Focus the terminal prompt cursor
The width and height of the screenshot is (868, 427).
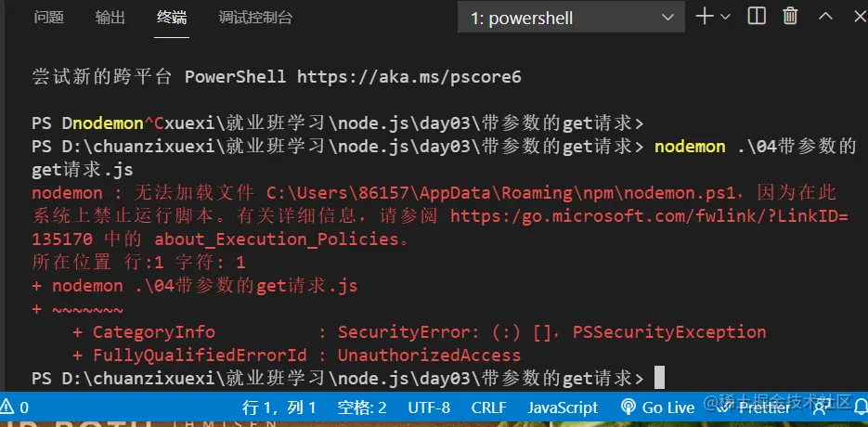point(659,378)
